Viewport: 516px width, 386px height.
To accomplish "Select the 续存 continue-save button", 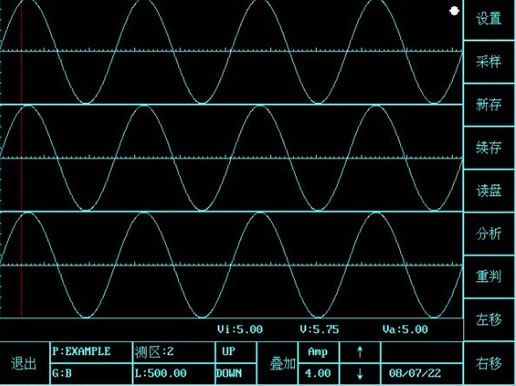I will tap(489, 148).
